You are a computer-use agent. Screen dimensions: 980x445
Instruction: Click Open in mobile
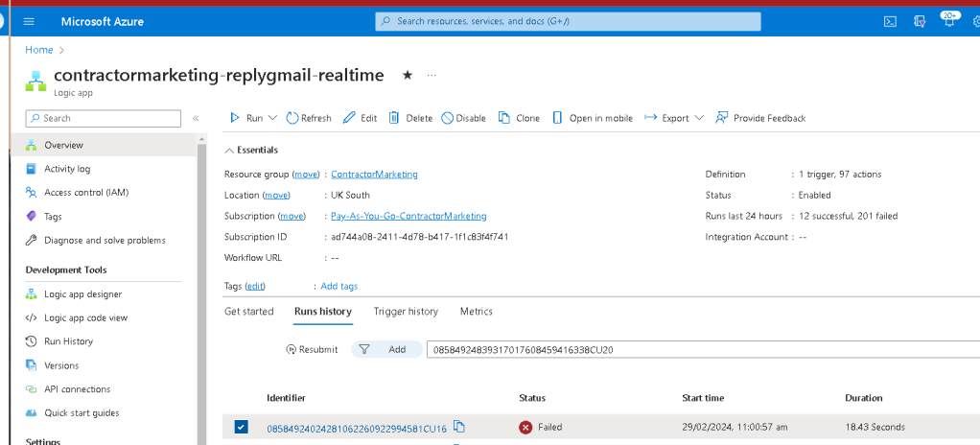tap(594, 118)
